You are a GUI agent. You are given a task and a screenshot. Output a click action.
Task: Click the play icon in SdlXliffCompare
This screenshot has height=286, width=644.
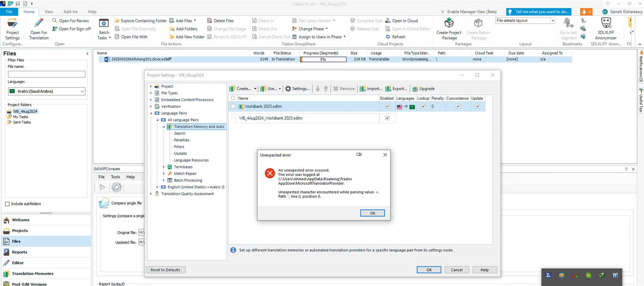coord(103,187)
